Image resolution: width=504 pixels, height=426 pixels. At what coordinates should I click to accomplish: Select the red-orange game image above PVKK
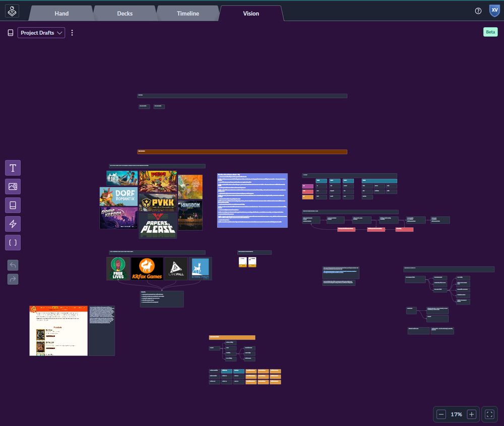tap(158, 181)
